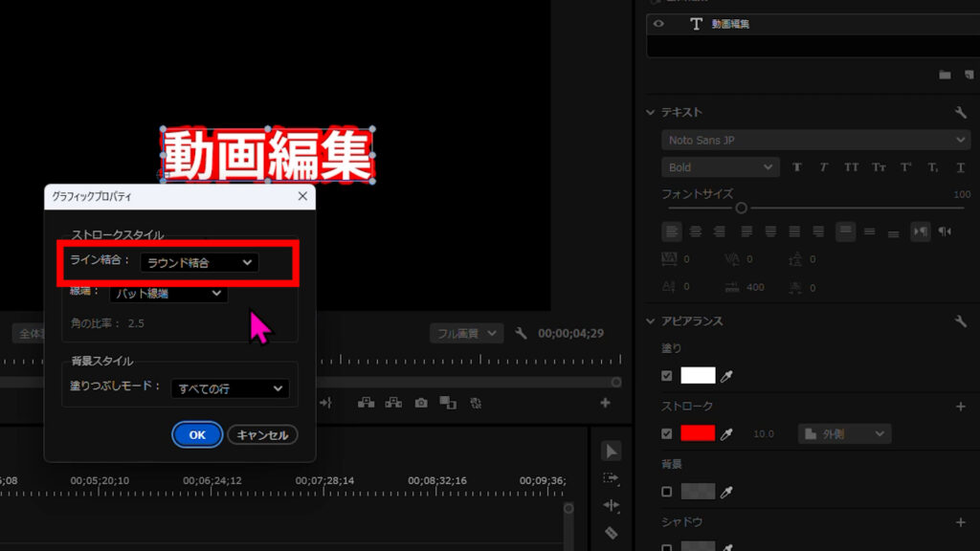Open the ライン結合 line join dropdown
Screen dimensions: 980x551
coord(199,262)
